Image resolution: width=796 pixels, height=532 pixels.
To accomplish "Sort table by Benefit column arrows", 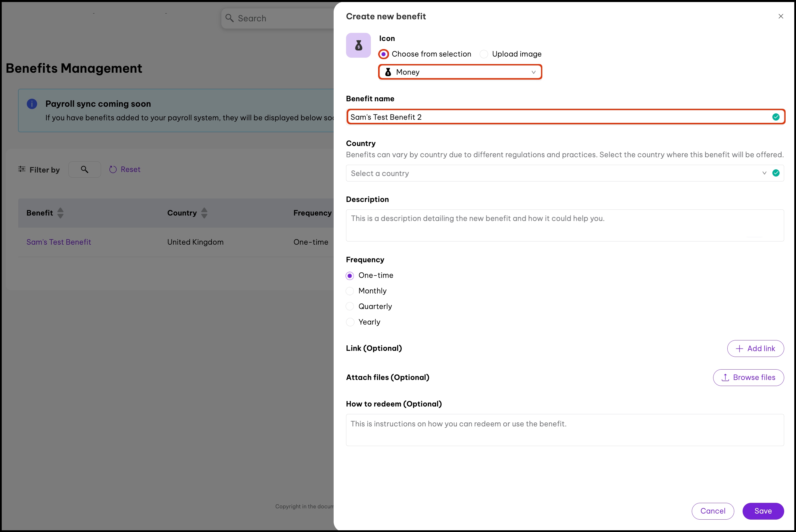I will 60,213.
